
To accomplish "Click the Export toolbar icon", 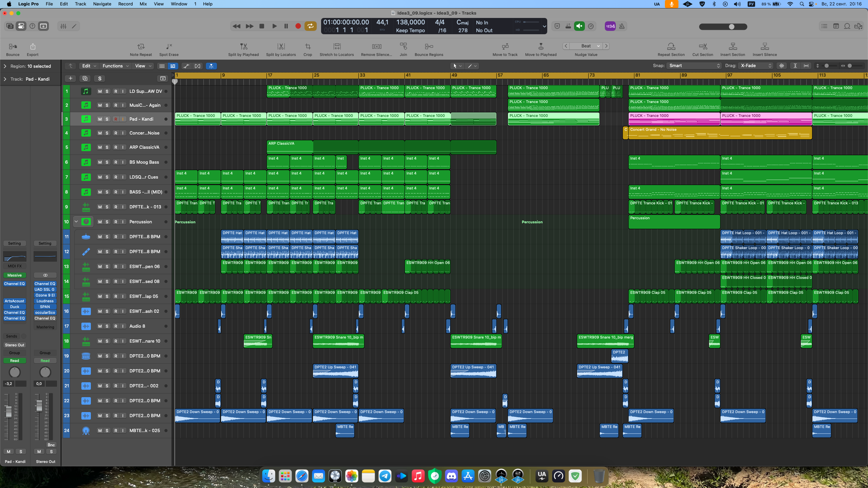I will [x=33, y=46].
